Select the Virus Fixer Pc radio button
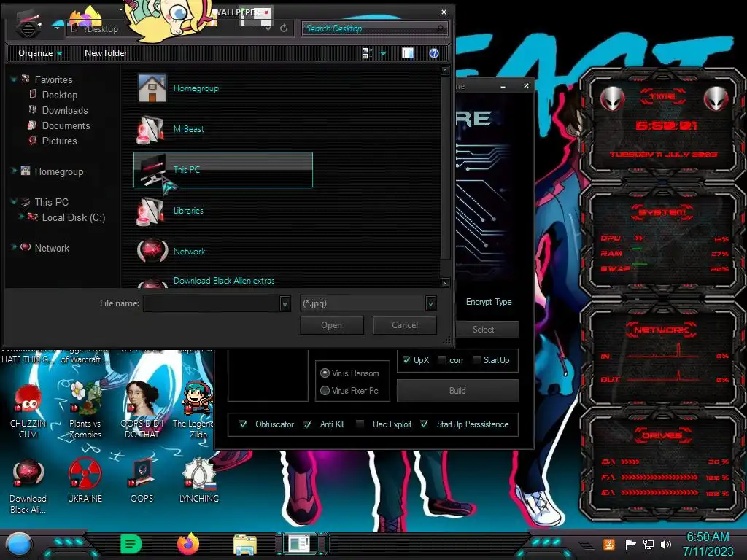Screen dimensions: 747x560 [x=325, y=391]
